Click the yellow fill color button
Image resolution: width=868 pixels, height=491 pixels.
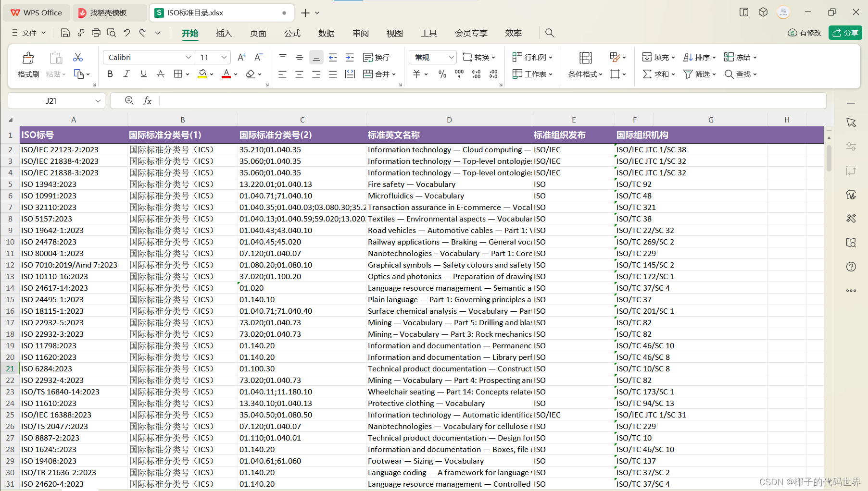(202, 74)
